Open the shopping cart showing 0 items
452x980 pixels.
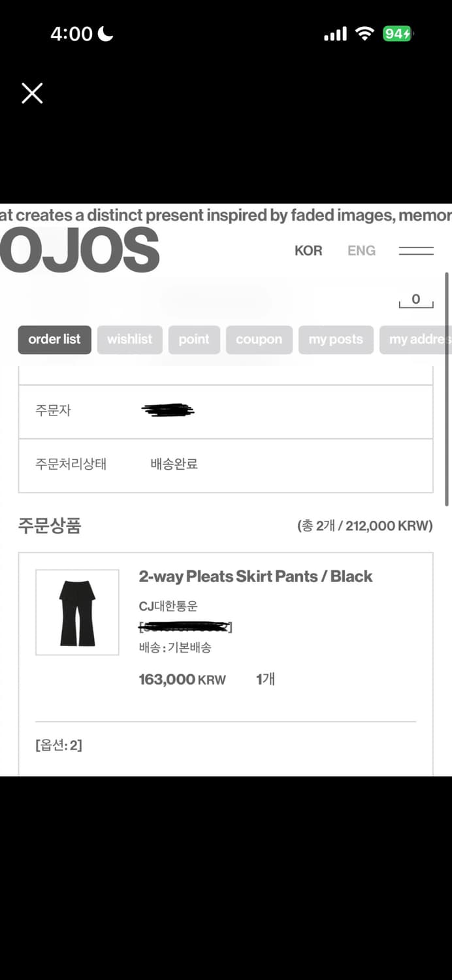point(415,299)
